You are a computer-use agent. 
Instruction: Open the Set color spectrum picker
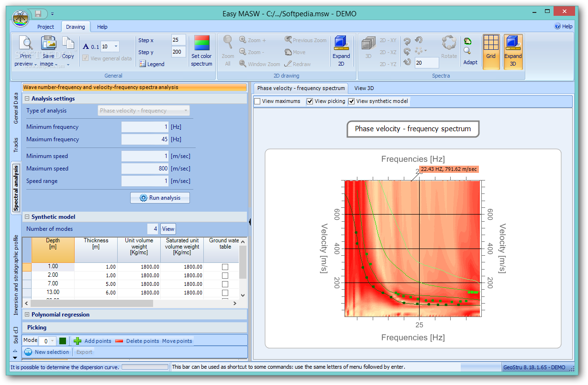coord(201,51)
